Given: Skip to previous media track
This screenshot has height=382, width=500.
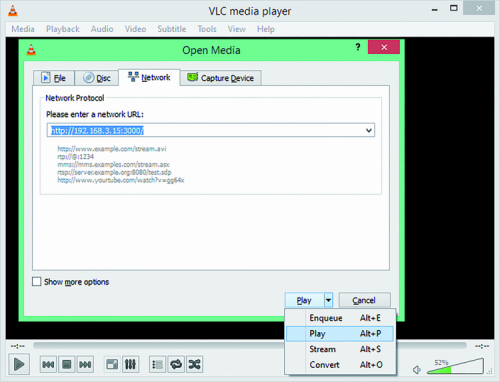Looking at the screenshot, I should click(x=48, y=364).
